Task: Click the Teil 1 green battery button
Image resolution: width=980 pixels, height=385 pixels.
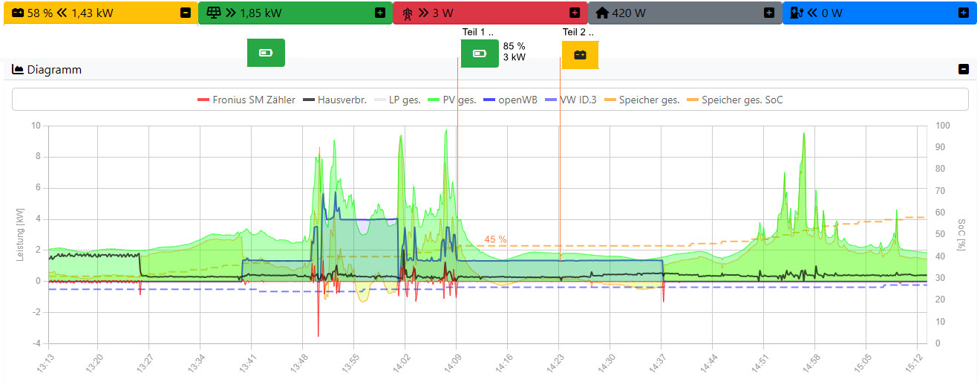Action: pyautogui.click(x=480, y=54)
